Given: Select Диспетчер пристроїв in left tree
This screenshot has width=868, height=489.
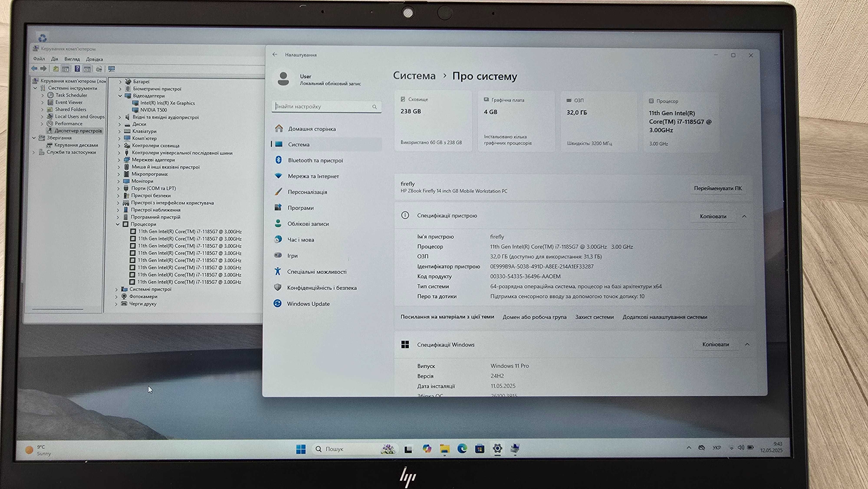Looking at the screenshot, I should (78, 131).
